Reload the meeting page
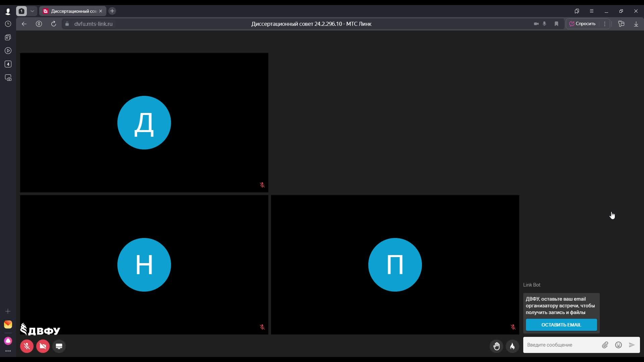Image resolution: width=644 pixels, height=362 pixels. (x=54, y=24)
